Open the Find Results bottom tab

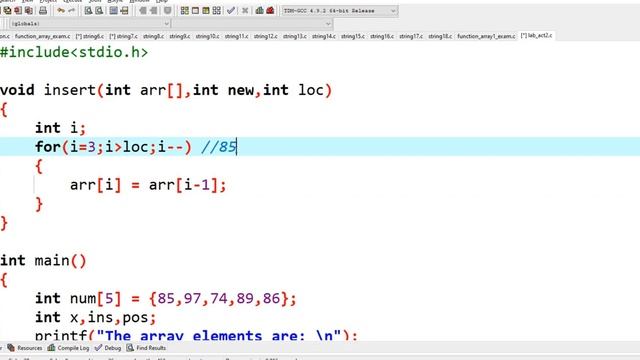[x=146, y=348]
